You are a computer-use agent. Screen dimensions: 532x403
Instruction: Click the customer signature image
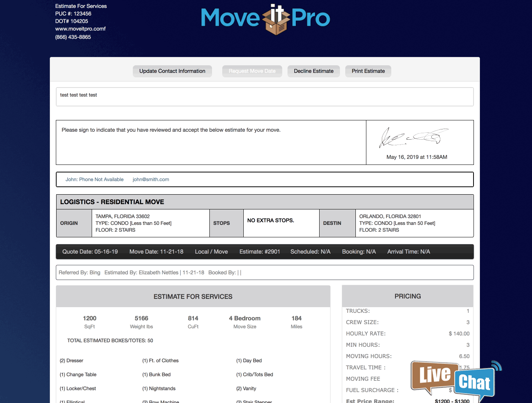414,137
